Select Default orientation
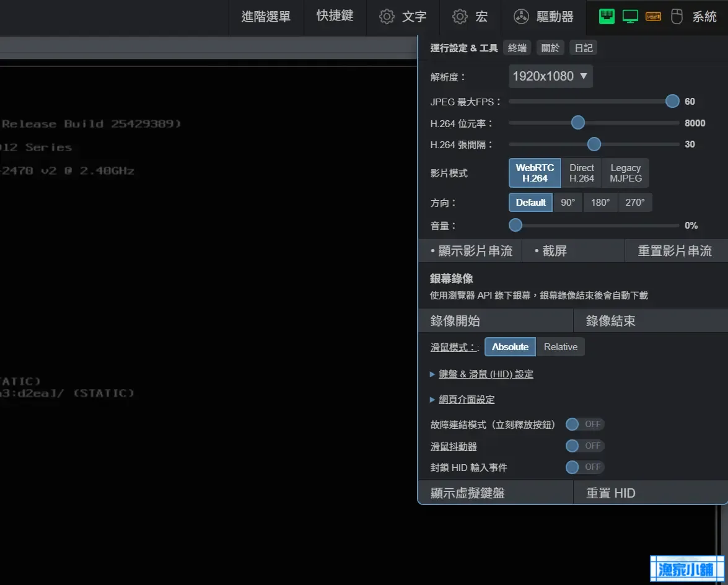728x585 pixels. point(531,203)
